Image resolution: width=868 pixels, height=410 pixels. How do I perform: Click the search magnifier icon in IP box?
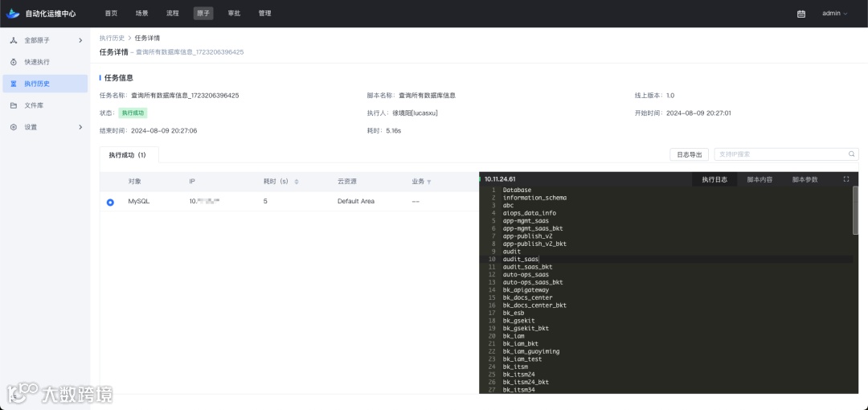(851, 154)
